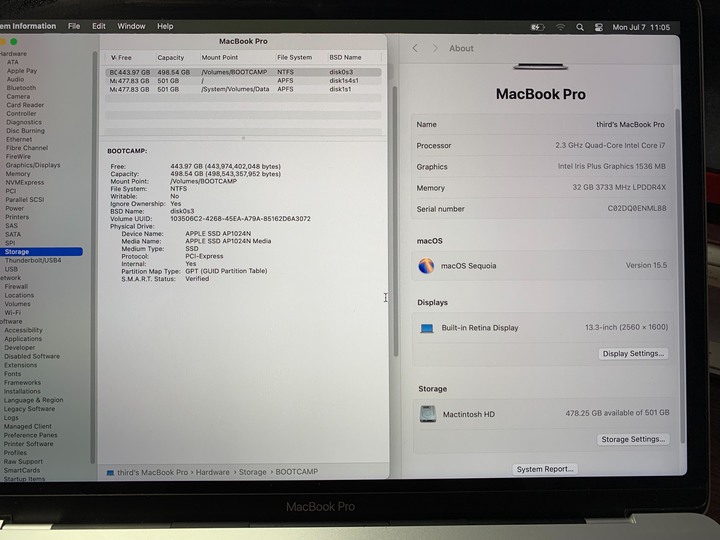The image size is (720, 540).
Task: Click Storage in the path bar
Action: click(x=253, y=472)
